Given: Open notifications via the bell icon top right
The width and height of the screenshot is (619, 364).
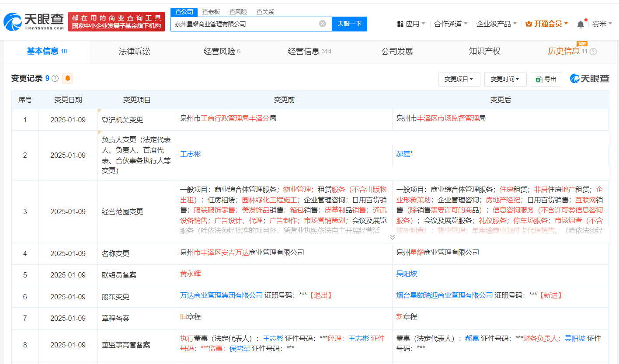Looking at the screenshot, I should tap(581, 23).
